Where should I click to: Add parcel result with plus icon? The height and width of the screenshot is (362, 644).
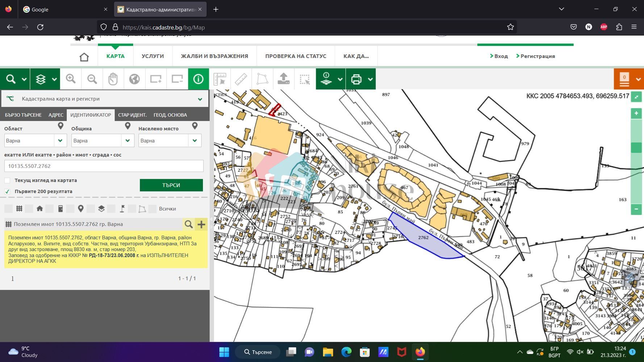click(201, 224)
